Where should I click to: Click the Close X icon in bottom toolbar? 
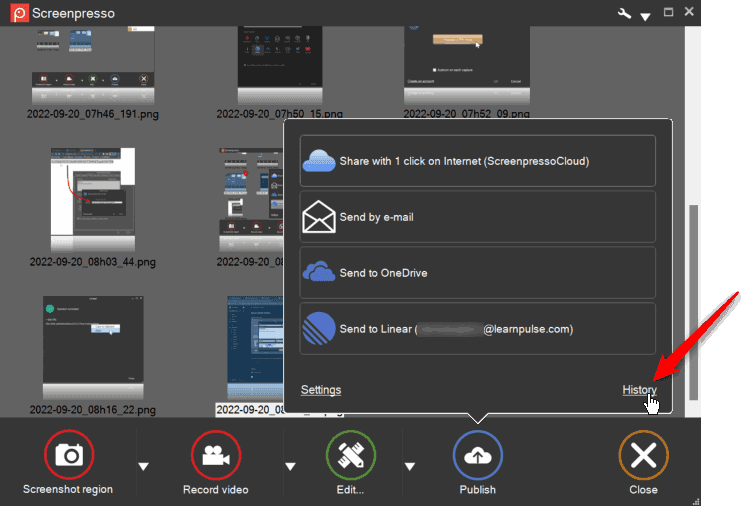tap(643, 456)
